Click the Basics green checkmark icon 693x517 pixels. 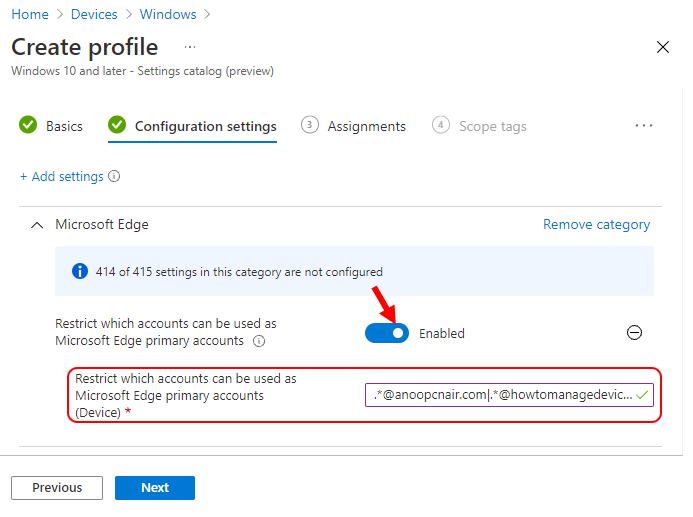pos(28,125)
